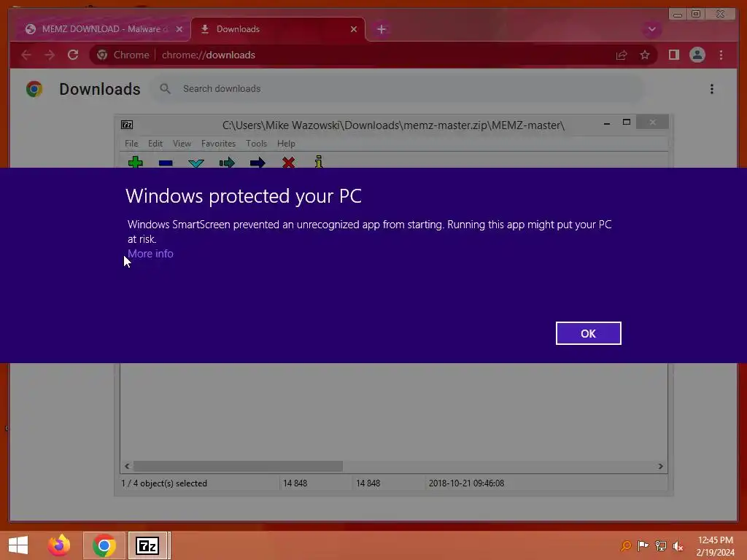The height and width of the screenshot is (560, 747).
Task: Toggle Chrome side panel icon
Action: (x=673, y=55)
